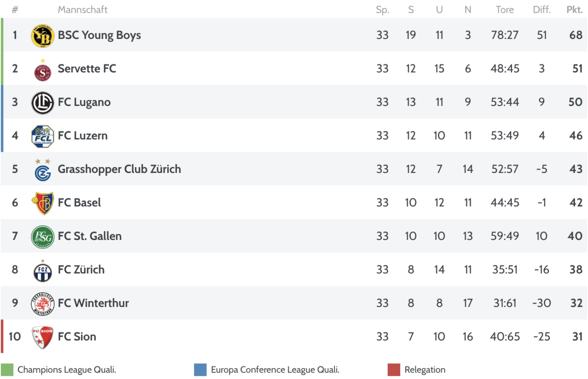This screenshot has height=379, width=588.
Task: Click the BSC Young Boys club logo
Action: [x=43, y=36]
